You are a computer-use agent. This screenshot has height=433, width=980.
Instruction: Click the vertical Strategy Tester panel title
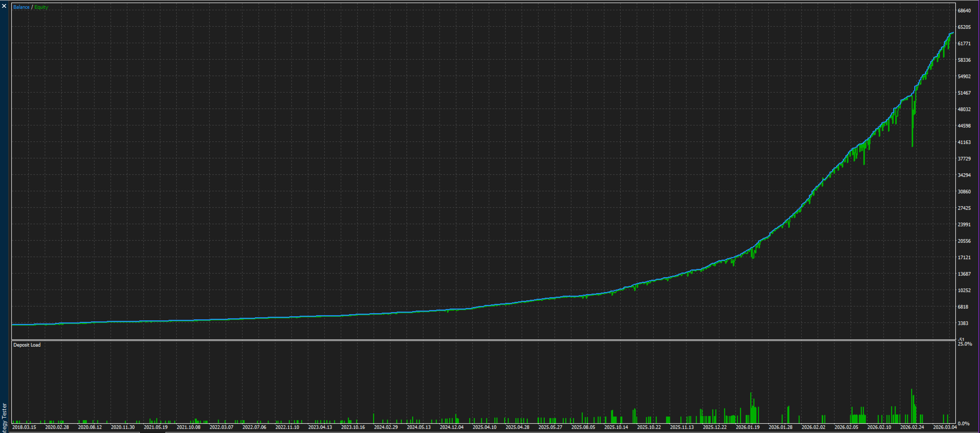[4, 418]
